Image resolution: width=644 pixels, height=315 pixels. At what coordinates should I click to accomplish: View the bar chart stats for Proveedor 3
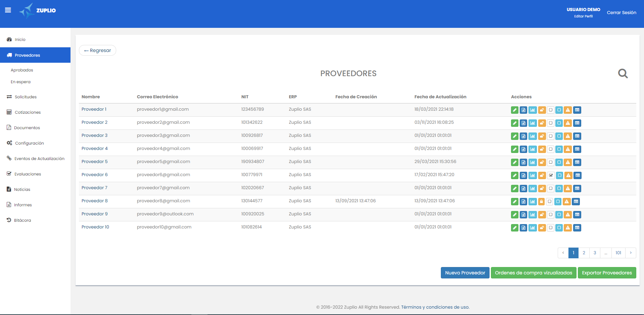pyautogui.click(x=533, y=136)
